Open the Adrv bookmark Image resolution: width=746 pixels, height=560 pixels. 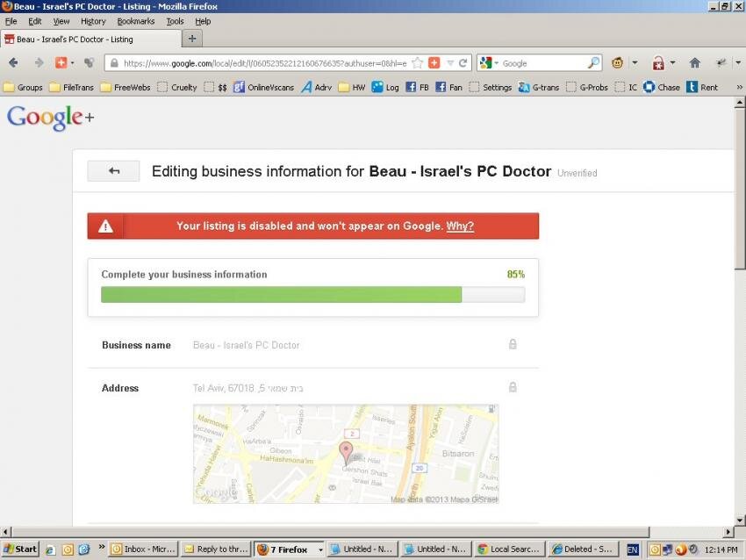(316, 88)
